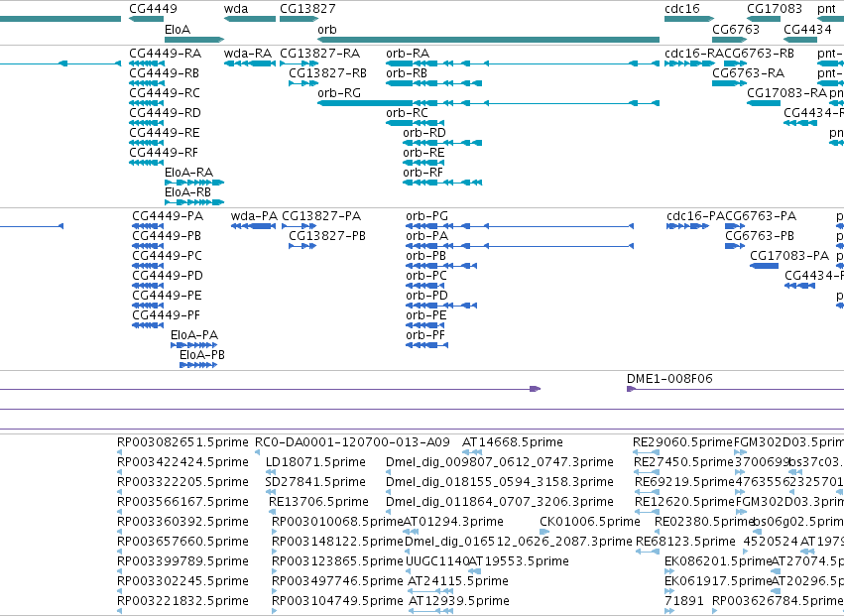Viewport: 844px width, 616px height.
Task: Select the CG13827 gene label
Action: [307, 9]
